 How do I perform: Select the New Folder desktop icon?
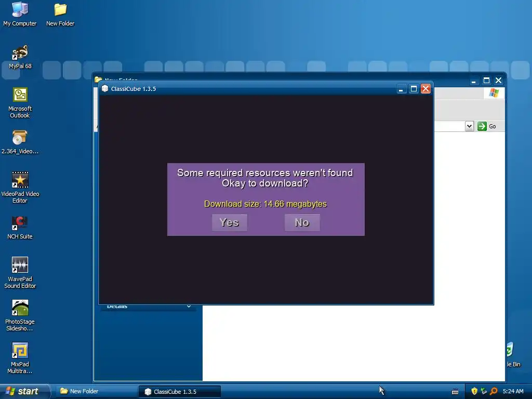(60, 14)
